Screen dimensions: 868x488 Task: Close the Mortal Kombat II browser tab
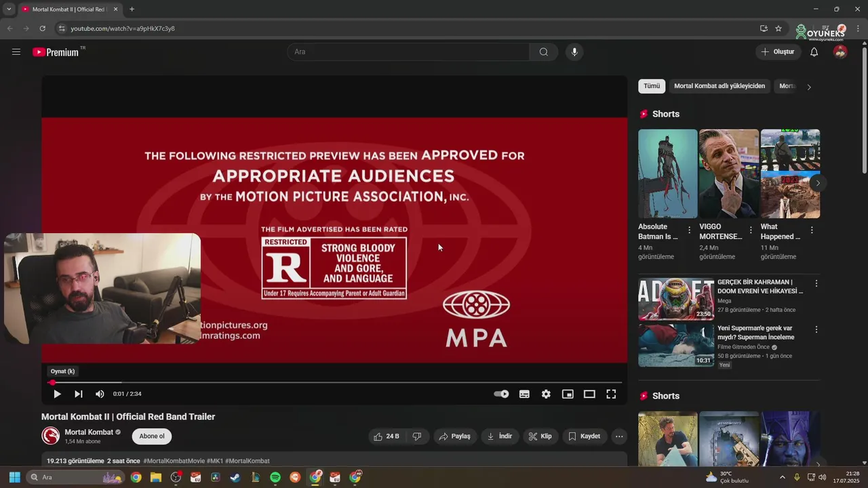click(115, 9)
